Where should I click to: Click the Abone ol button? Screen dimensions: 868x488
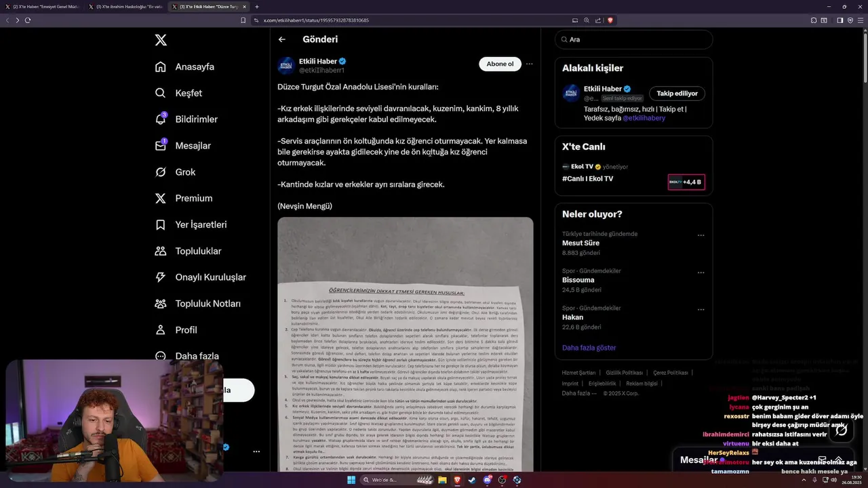pos(500,64)
